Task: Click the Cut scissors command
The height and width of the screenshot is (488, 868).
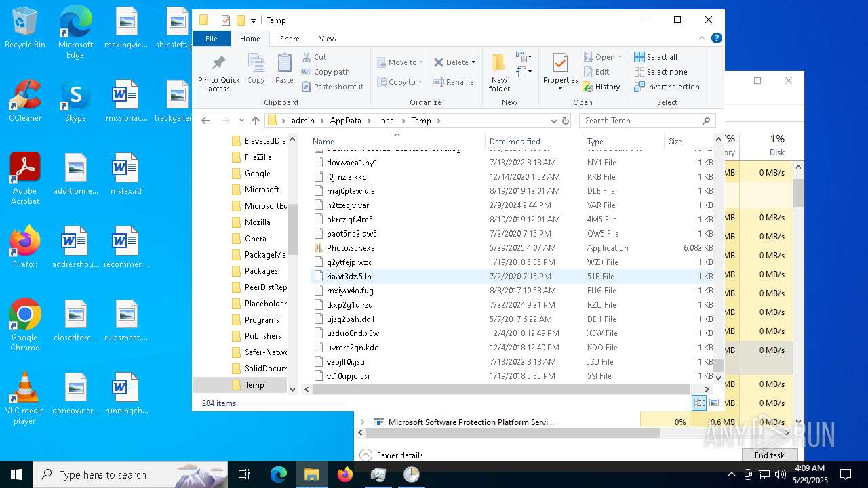Action: (315, 57)
